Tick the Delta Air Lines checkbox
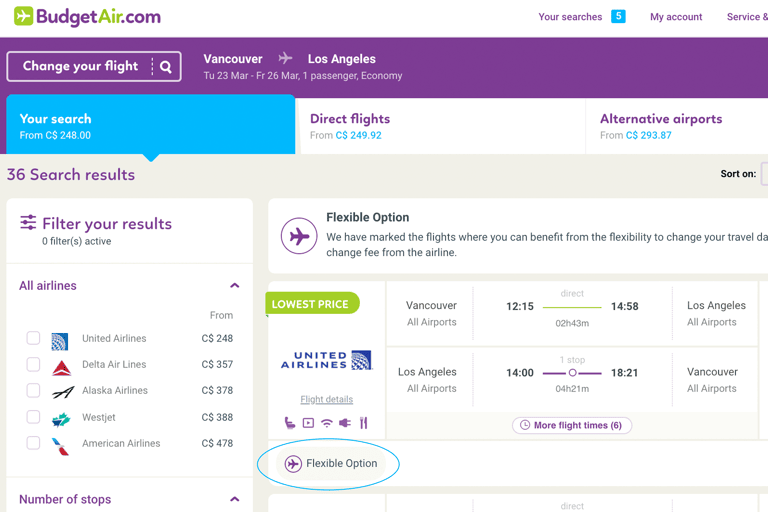768x512 pixels. pos(33,364)
